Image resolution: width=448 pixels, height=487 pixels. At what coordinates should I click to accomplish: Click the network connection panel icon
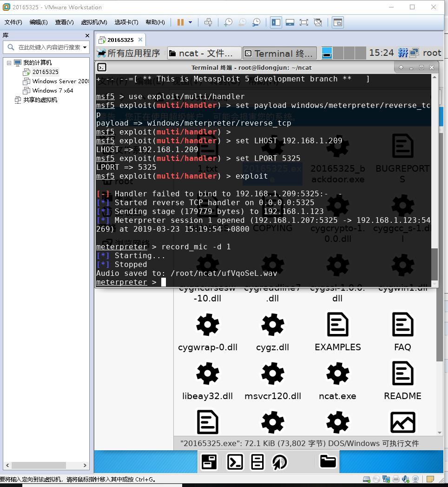click(414, 53)
